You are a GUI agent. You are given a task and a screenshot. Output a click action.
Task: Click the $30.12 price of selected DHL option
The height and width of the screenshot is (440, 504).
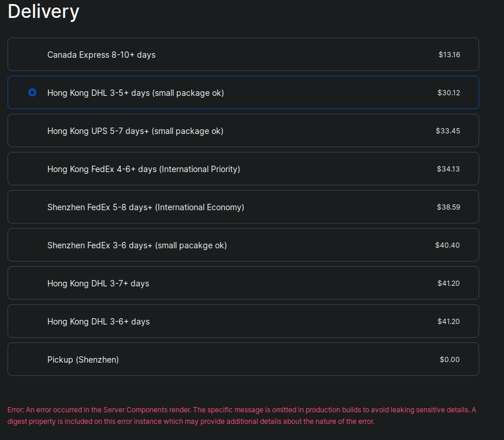pyautogui.click(x=449, y=93)
